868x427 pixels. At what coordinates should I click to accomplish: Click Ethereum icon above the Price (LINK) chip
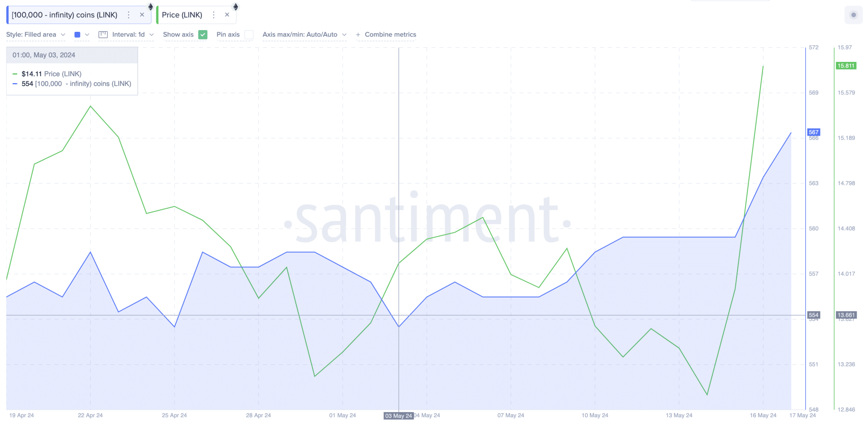[x=236, y=6]
